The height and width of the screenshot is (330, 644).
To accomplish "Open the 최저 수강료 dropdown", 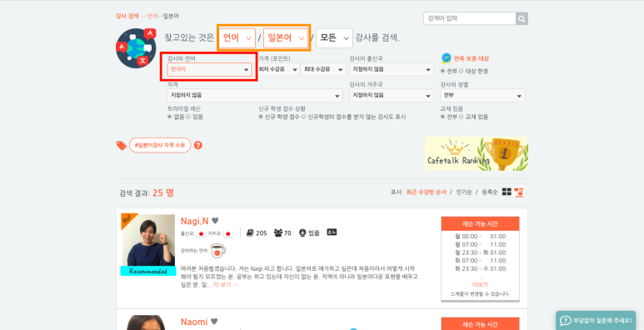I will tap(279, 69).
